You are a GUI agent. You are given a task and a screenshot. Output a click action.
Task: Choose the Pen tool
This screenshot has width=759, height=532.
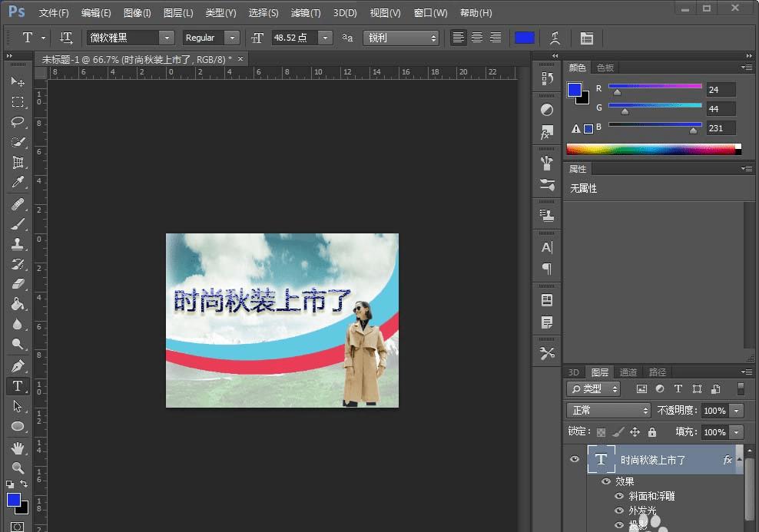coord(18,365)
